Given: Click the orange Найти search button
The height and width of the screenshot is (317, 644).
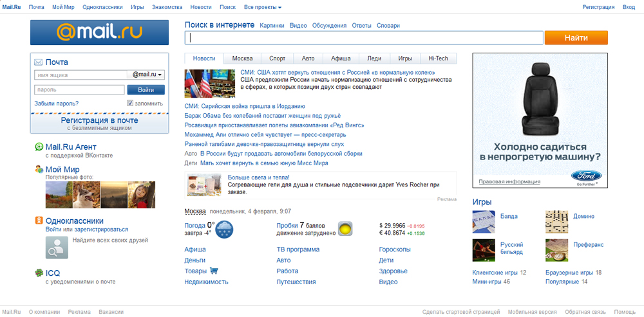Looking at the screenshot, I should pos(576,38).
